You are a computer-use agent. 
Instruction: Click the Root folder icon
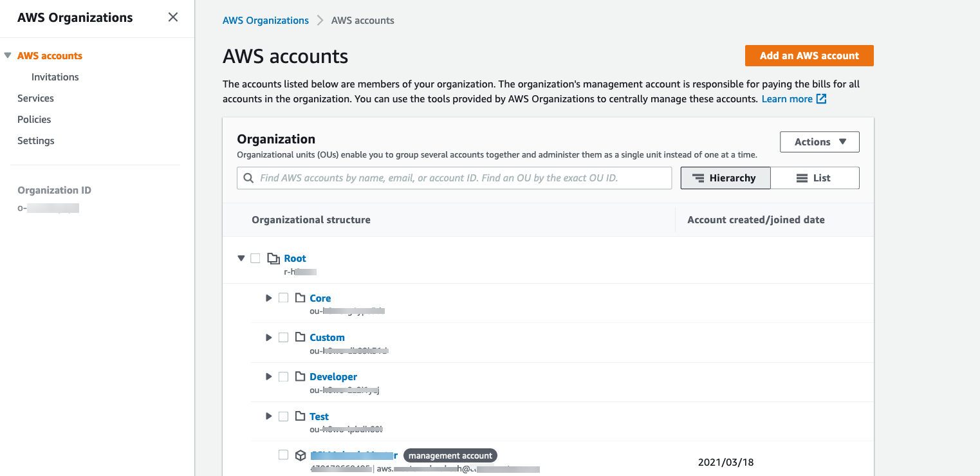tap(273, 259)
